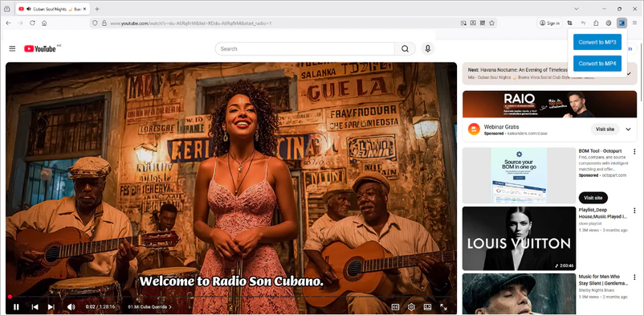Expand the Webinar Gratis ad chevron
This screenshot has height=316, width=644.
pos(628,129)
